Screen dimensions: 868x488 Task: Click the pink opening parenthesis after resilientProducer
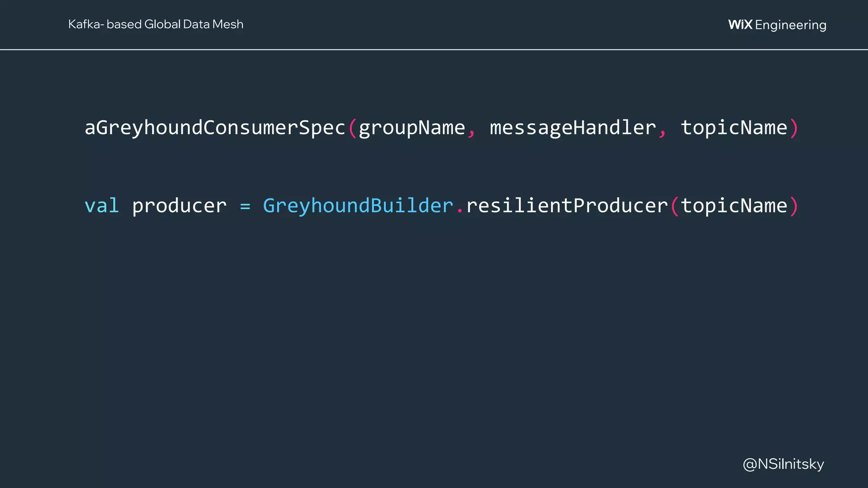pos(675,206)
